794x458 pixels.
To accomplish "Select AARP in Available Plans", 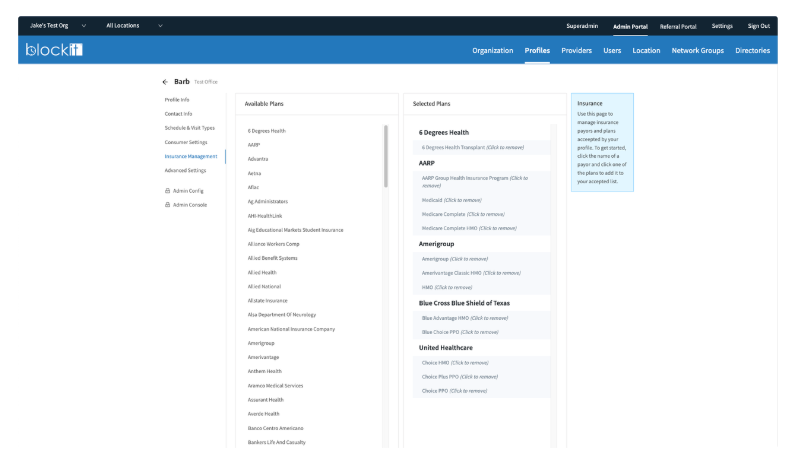I will click(254, 145).
